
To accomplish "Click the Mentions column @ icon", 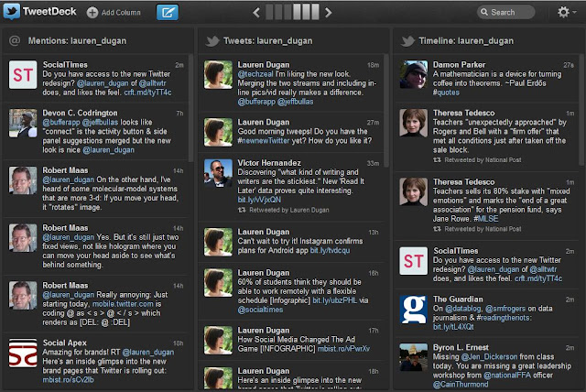I will 15,40.
